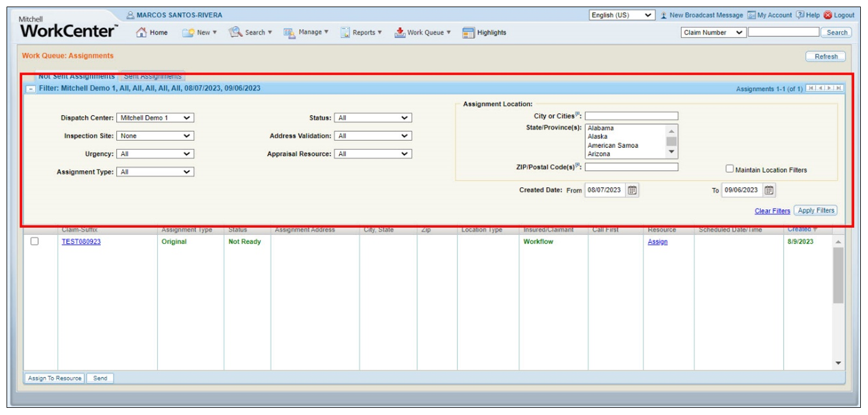Open the Search menu in the toolbar
The height and width of the screenshot is (415, 868).
251,33
